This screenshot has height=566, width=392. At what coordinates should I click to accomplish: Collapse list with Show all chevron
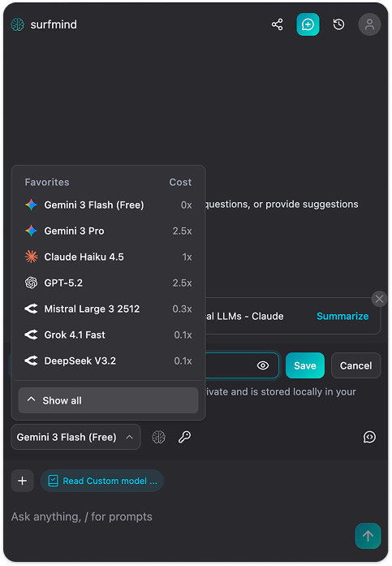[32, 400]
